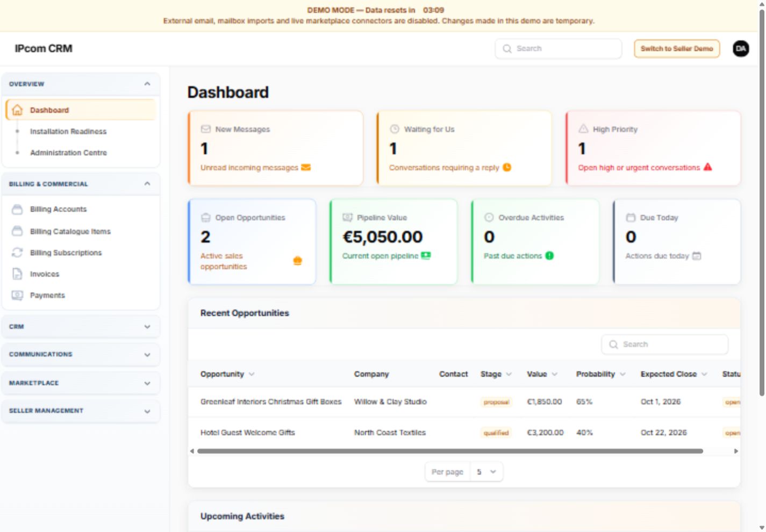The height and width of the screenshot is (532, 766).
Task: Click the clock icon on Waiting for Us card
Action: click(x=507, y=168)
